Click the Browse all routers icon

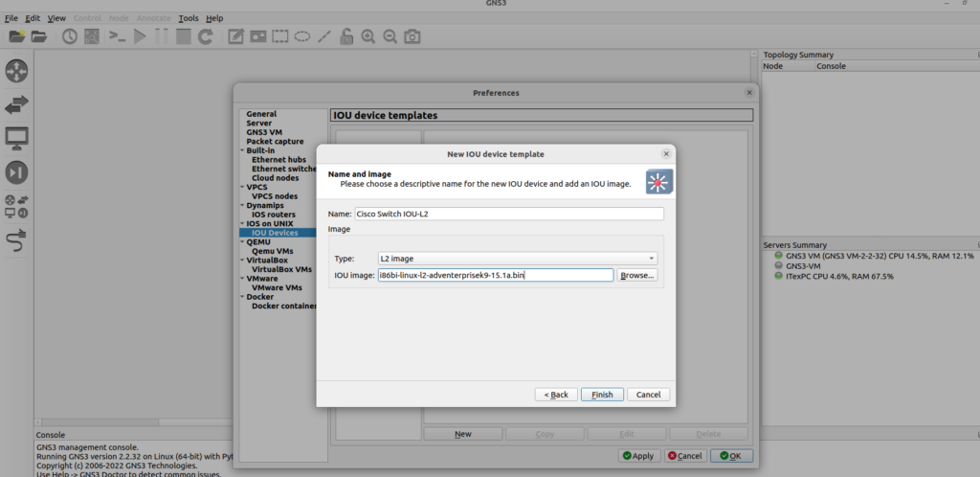pyautogui.click(x=17, y=71)
